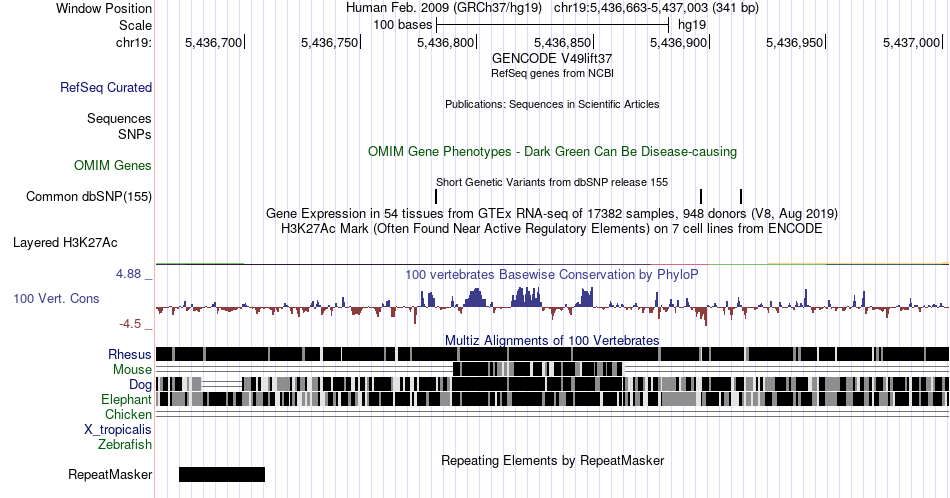Viewport: 950px width, 498px height.
Task: Click the 5,436,900 ruler position
Action: [x=679, y=42]
